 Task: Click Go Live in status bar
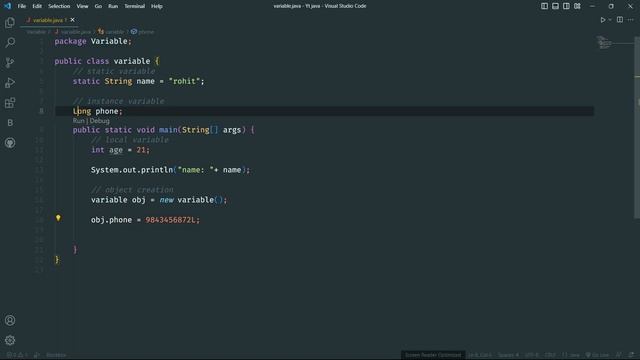597,355
